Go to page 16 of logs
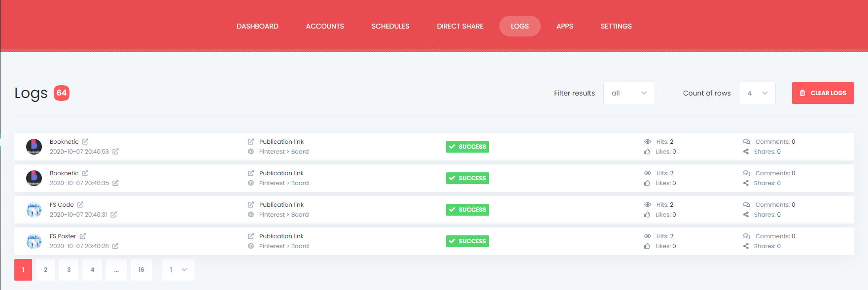Image resolution: width=868 pixels, height=290 pixels. (141, 270)
